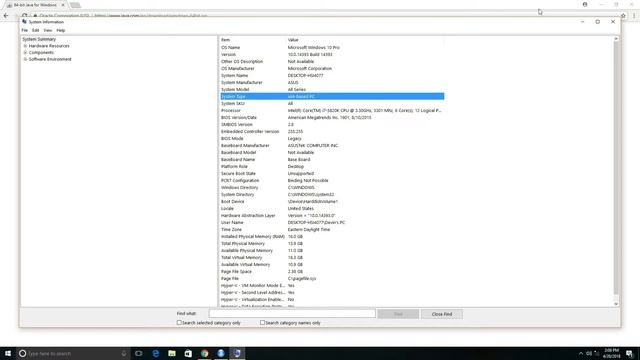The image size is (640, 360).
Task: Launch Microsoft Edge from the taskbar
Action: [x=156, y=353]
